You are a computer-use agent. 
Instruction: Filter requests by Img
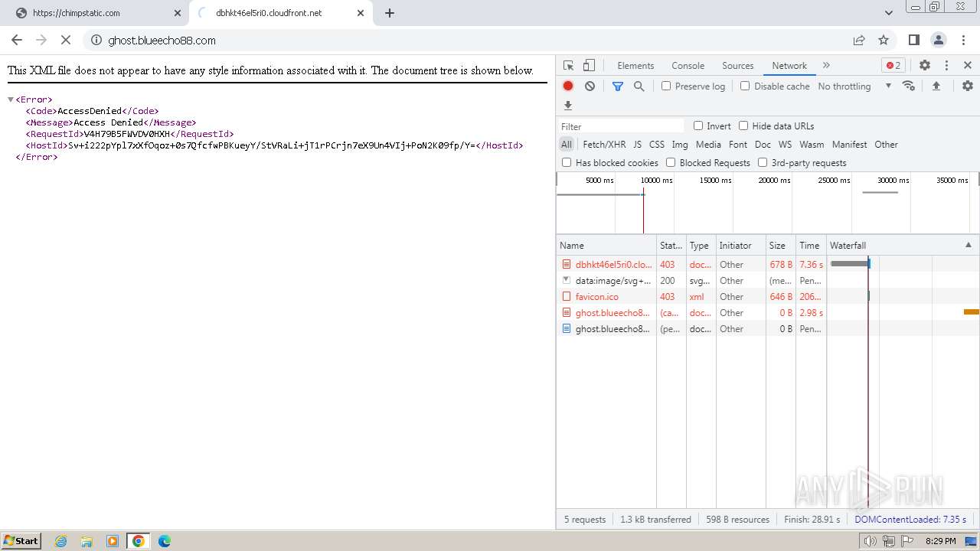pyautogui.click(x=680, y=144)
